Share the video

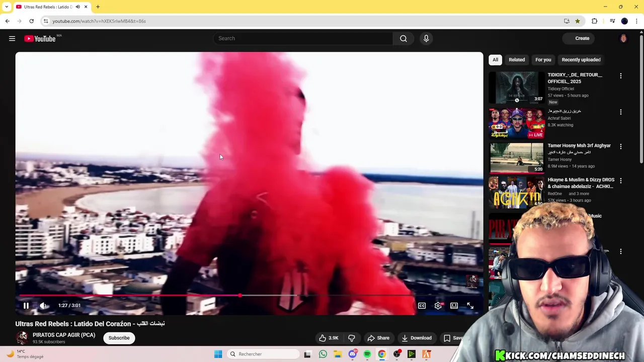[x=378, y=338]
